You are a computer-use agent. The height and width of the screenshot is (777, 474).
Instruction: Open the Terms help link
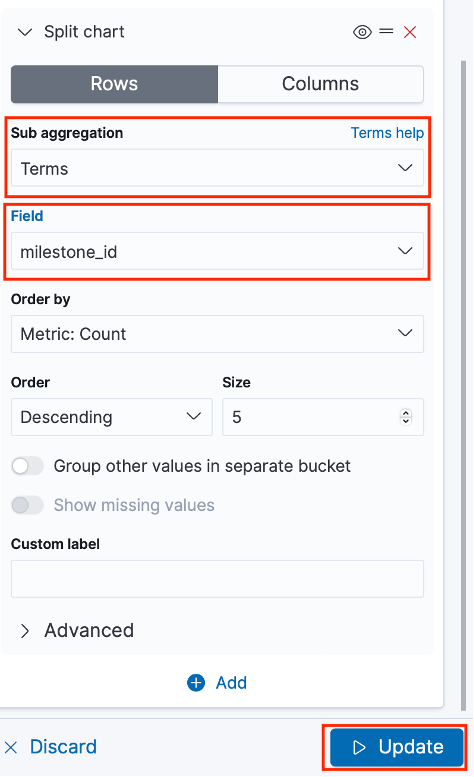click(x=387, y=133)
